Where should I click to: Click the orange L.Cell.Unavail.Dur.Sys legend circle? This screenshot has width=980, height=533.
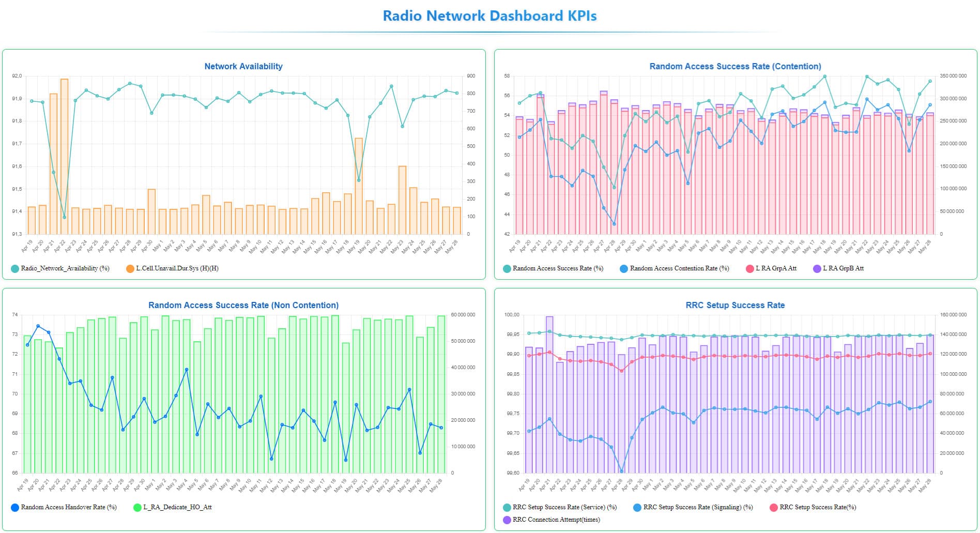130,269
